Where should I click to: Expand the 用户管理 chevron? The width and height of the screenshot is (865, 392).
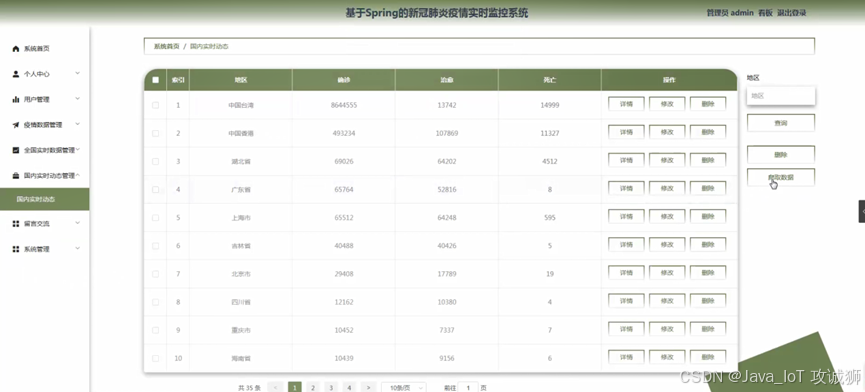click(78, 99)
